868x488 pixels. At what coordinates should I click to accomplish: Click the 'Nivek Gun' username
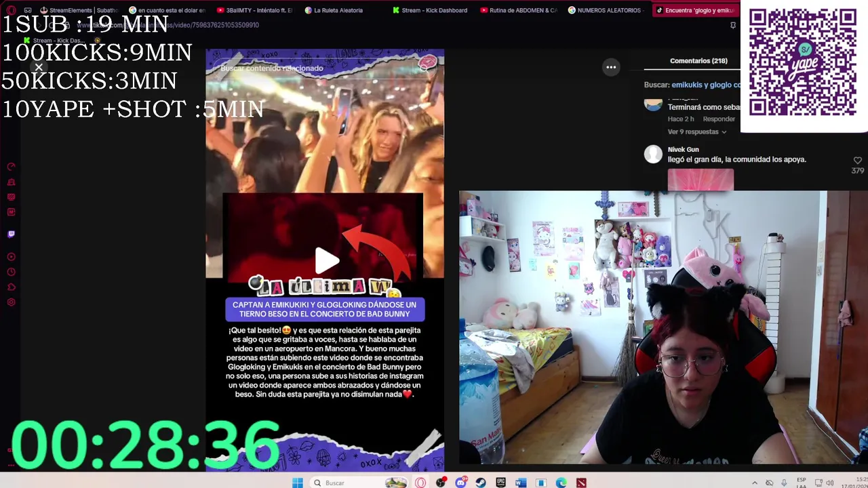[x=683, y=149]
